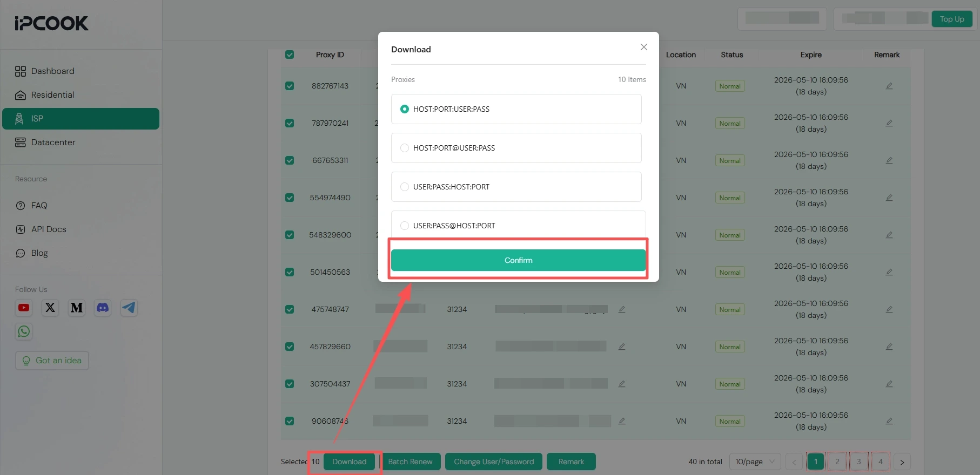Edit remark for proxy 787970241
The image size is (980, 475).
889,123
